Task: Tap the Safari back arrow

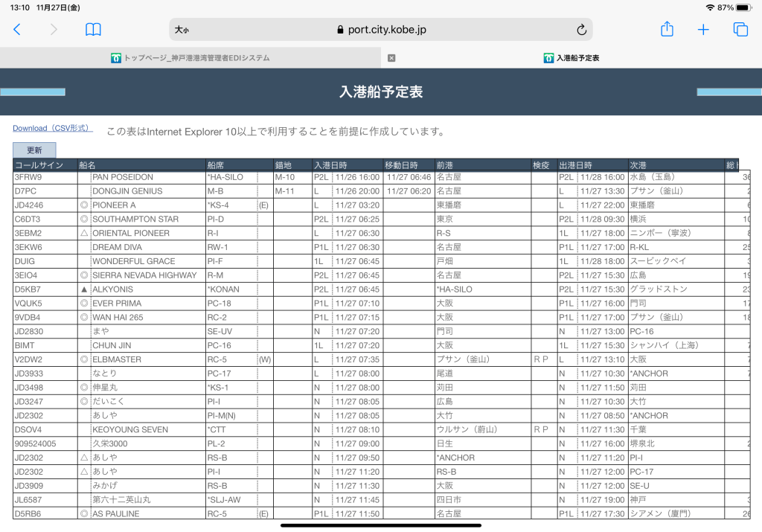Action: (17, 30)
